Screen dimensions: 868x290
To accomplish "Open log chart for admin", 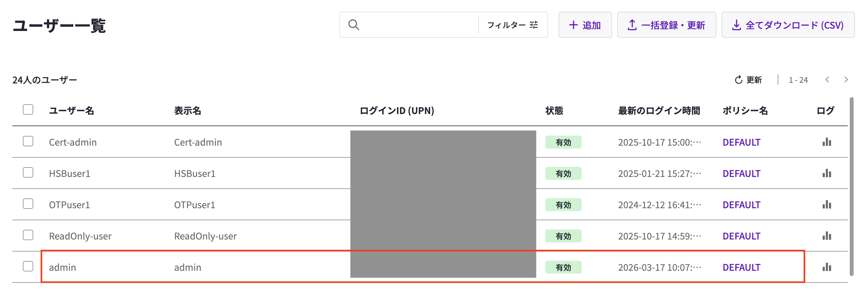I will [827, 267].
